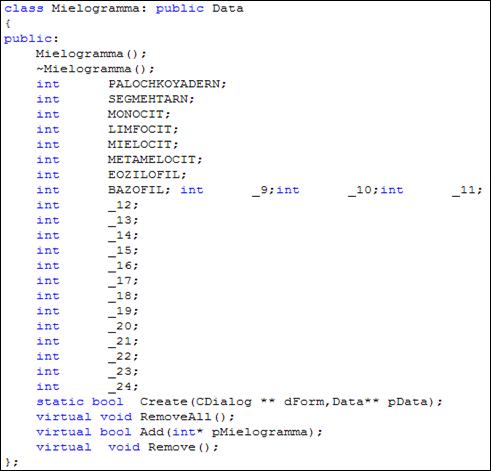Screen dimensions: 491x471
Task: Click the METAMELOCIT identifier
Action: [152, 159]
